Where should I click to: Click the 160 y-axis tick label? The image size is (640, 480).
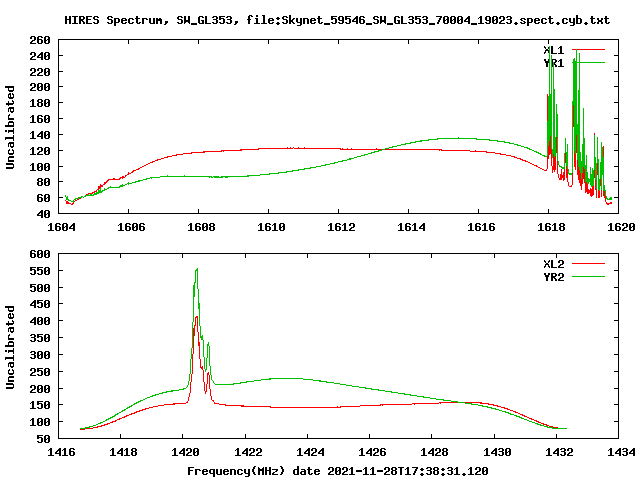coord(40,119)
